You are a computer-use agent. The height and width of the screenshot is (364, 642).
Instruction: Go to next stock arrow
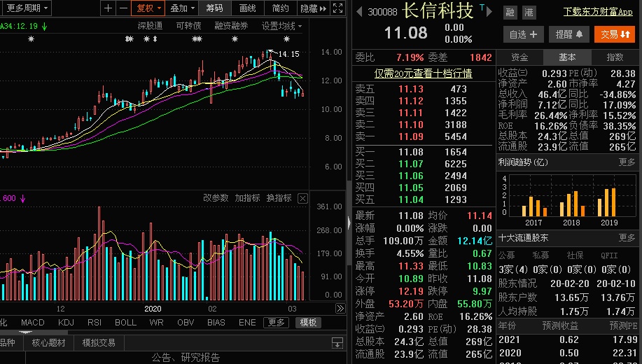(x=489, y=11)
